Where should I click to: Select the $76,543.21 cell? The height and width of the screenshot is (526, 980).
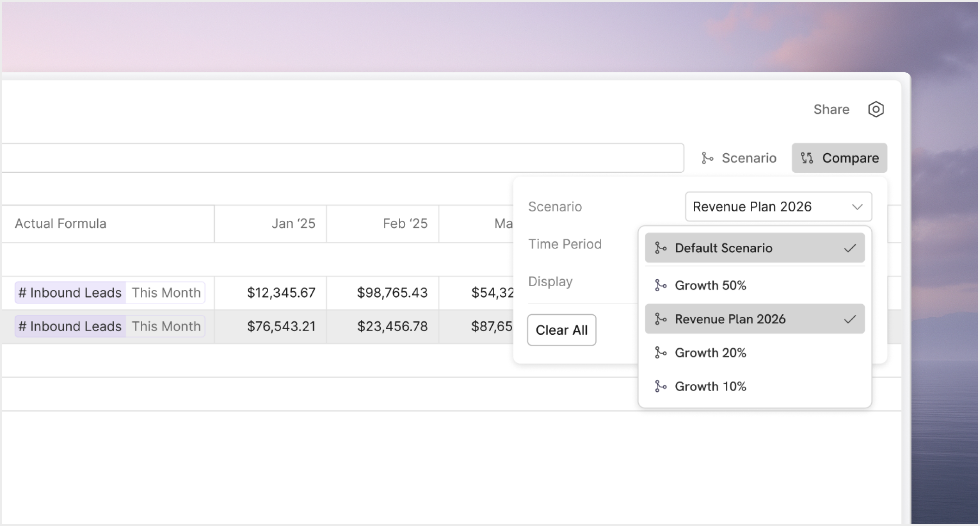270,326
